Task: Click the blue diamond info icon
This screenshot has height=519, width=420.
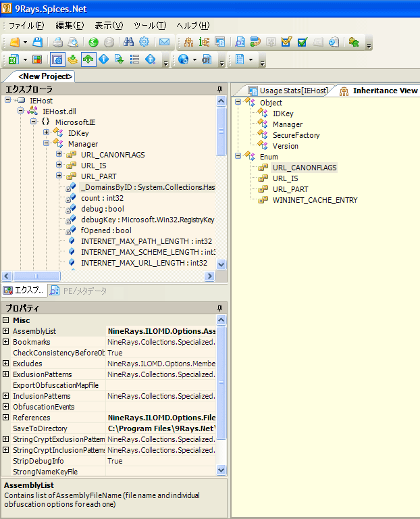Action: (x=104, y=59)
